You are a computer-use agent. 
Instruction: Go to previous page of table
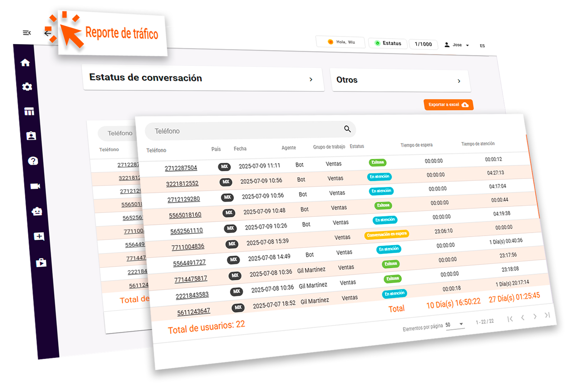[523, 317]
